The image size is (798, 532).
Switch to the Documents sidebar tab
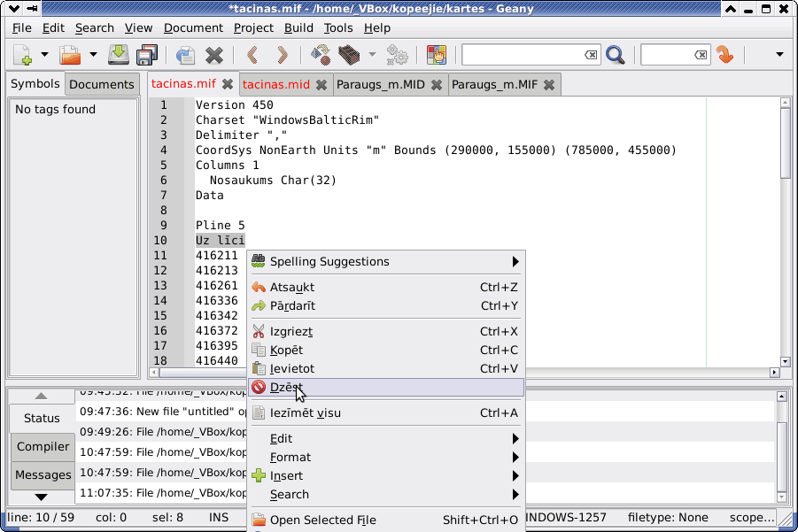click(x=102, y=84)
